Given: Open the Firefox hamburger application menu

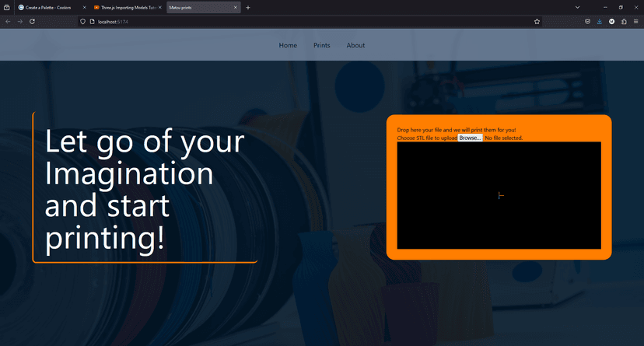Looking at the screenshot, I should pos(636,22).
